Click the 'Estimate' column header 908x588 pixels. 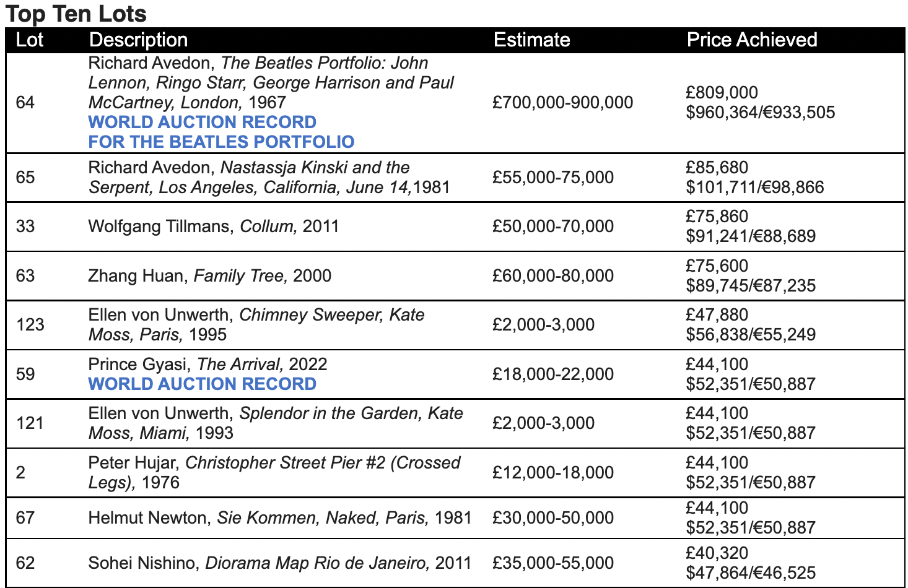coord(531,40)
